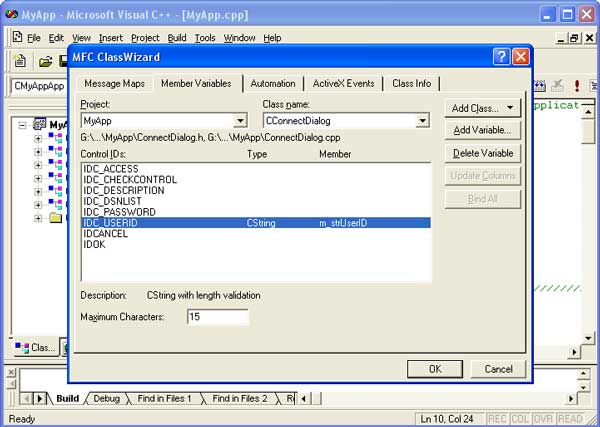
Task: Click the Maximum Characters input field
Action: pyautogui.click(x=218, y=317)
